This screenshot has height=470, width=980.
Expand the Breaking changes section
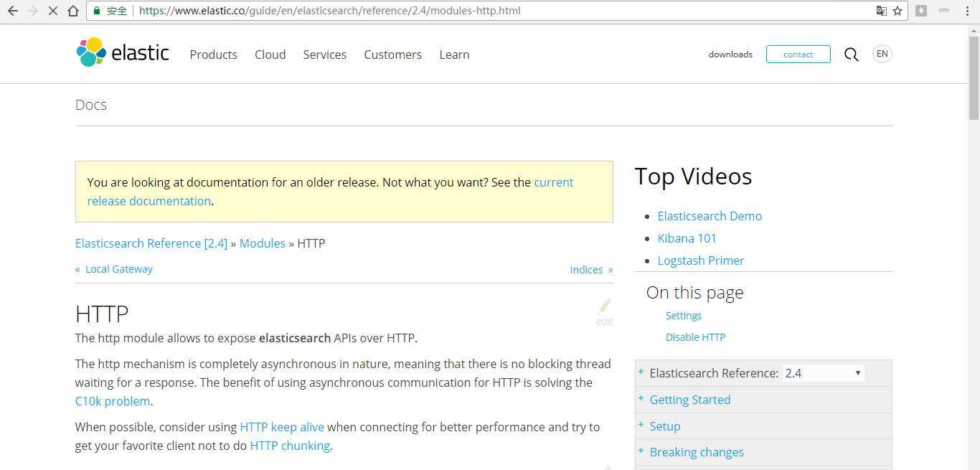641,451
